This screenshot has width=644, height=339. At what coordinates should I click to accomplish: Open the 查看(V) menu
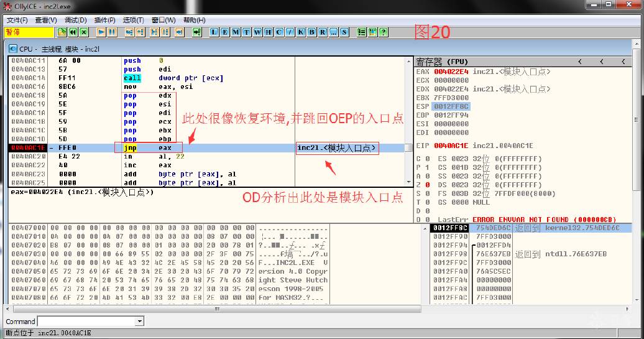[46, 20]
